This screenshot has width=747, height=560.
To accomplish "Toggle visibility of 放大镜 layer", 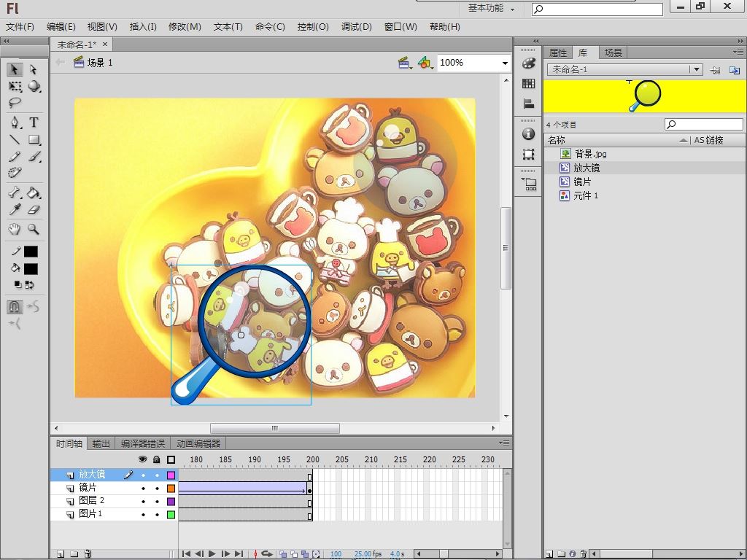I will (143, 475).
